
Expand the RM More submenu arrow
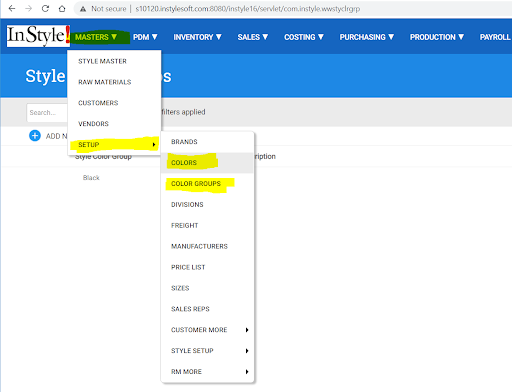247,372
